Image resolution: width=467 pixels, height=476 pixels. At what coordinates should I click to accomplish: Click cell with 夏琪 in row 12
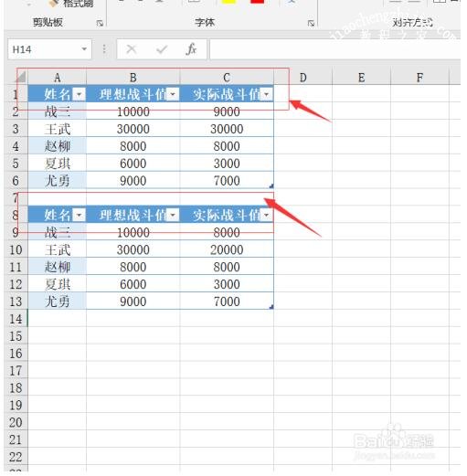[57, 284]
